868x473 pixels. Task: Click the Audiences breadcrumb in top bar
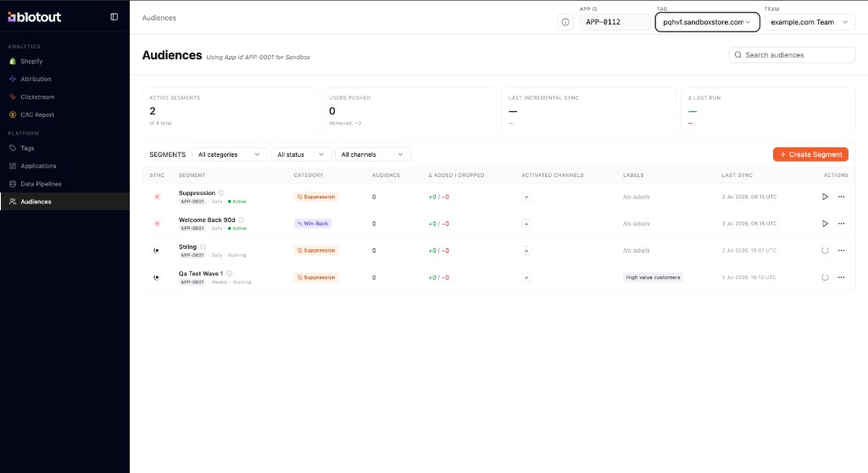[x=159, y=18]
